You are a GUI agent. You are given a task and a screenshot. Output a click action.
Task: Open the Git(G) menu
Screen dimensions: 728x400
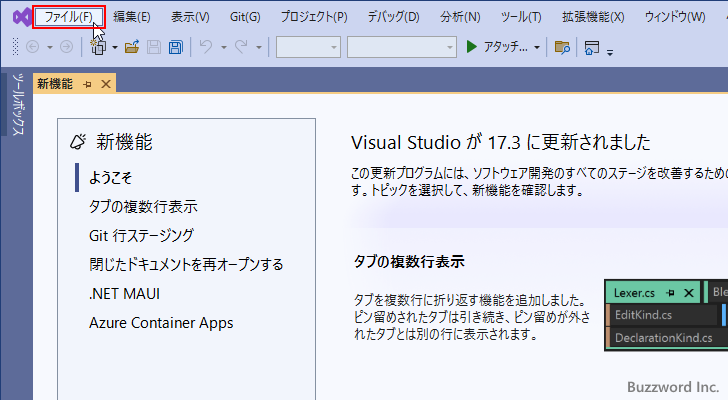245,17
